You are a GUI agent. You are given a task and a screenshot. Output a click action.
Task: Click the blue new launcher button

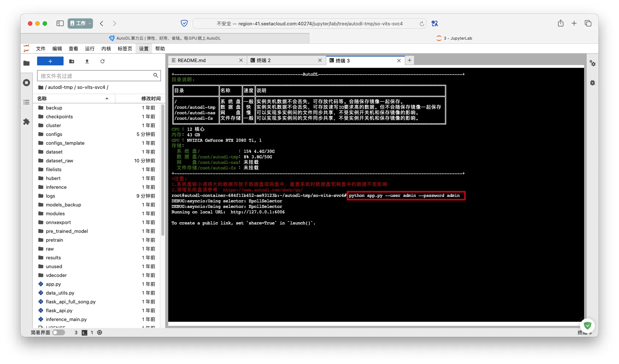click(50, 61)
